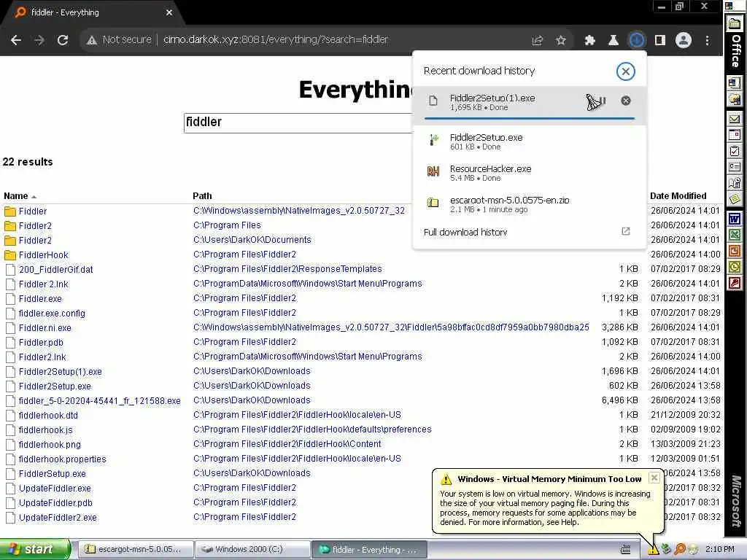This screenshot has height=560, width=747.
Task: Remove Fiddler2Setup(1).exe from download list
Action: pos(625,101)
